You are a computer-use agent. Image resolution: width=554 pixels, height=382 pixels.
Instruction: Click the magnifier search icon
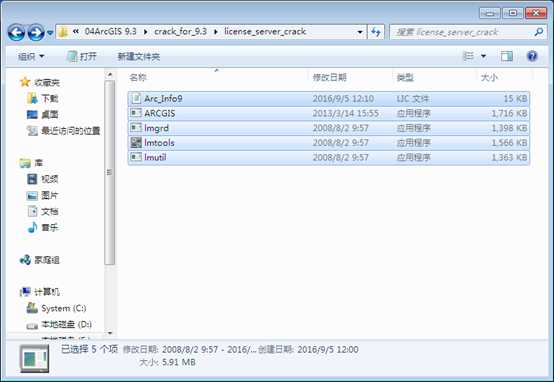(x=539, y=32)
